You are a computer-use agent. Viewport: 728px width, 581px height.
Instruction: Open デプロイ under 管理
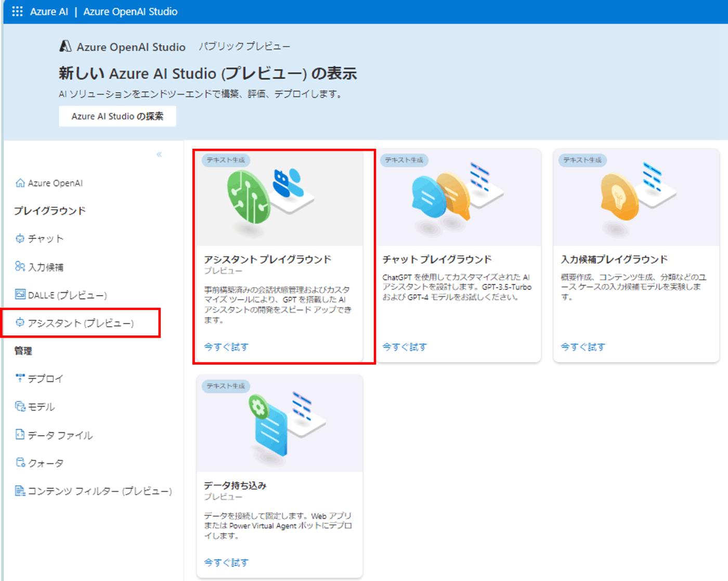[40, 379]
